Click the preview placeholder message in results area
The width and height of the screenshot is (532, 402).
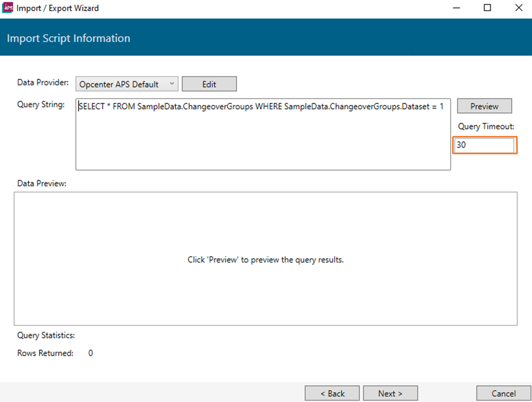click(x=265, y=260)
